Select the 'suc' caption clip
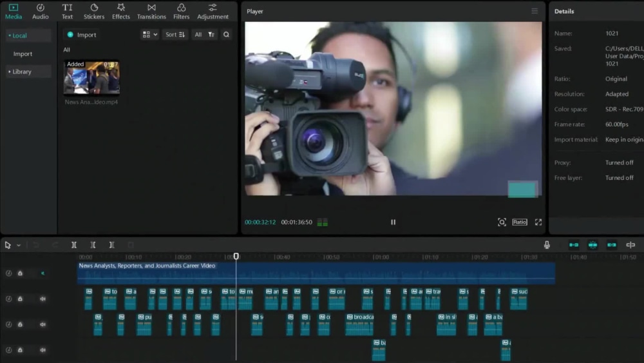The height and width of the screenshot is (363, 644). [x=518, y=299]
